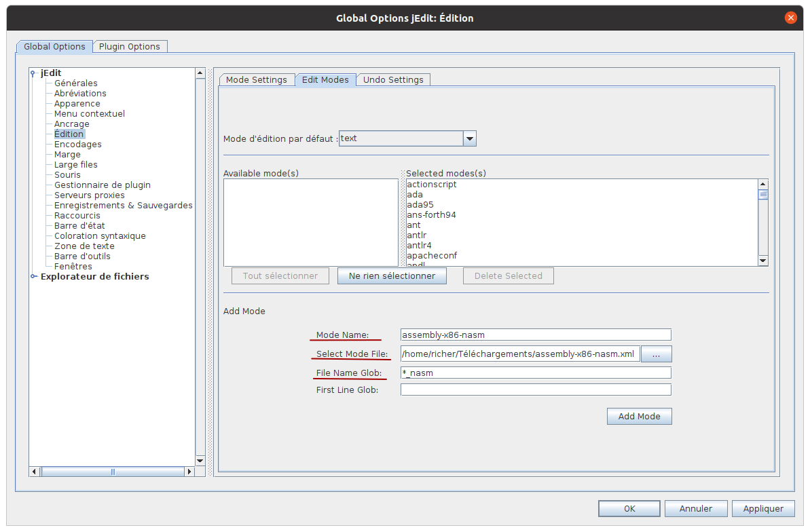Collapse the jEdit tree node

33,73
